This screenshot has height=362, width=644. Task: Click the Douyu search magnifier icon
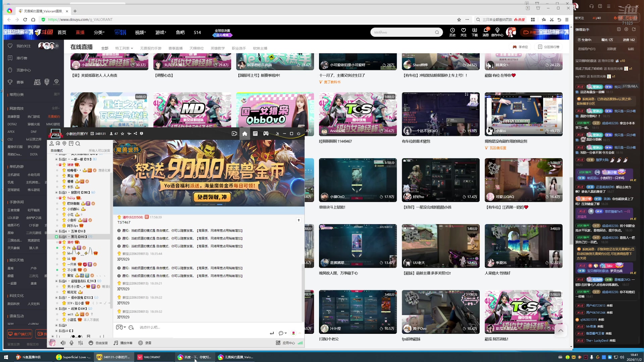point(437,33)
